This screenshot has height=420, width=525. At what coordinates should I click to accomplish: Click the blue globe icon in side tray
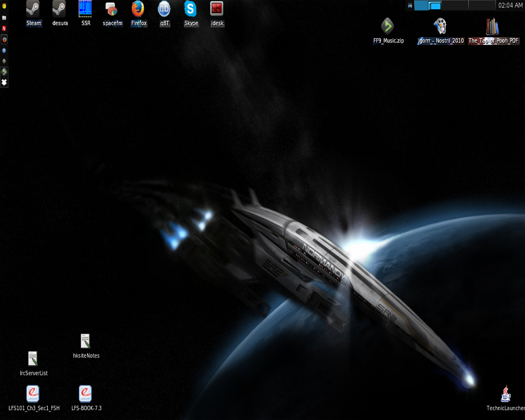point(4,50)
